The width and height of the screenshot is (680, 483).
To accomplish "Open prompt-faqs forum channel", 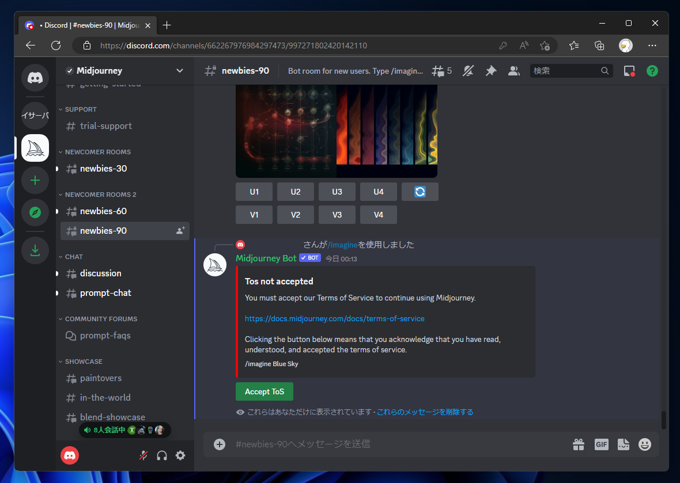I will click(125, 336).
